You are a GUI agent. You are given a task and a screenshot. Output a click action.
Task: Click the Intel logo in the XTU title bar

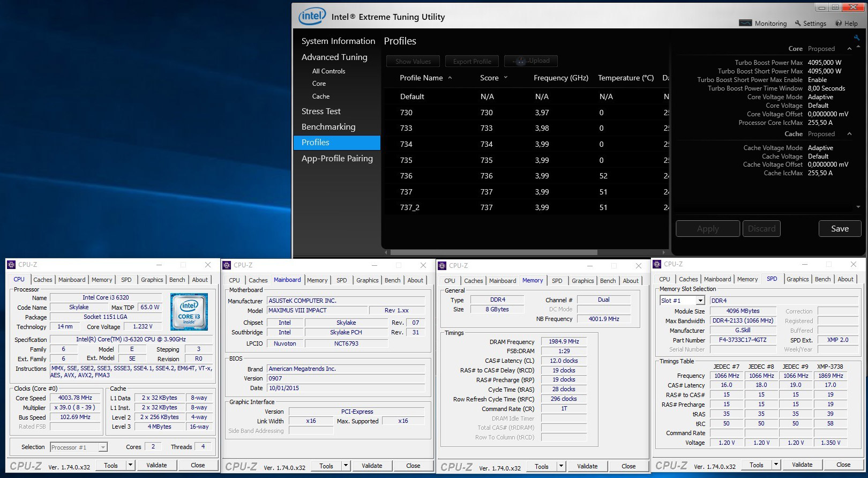[x=311, y=16]
